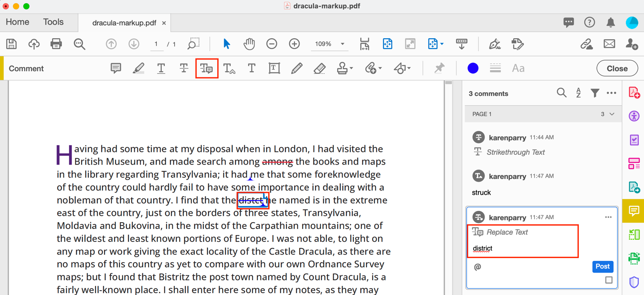Toggle the Keep Tool Selected pin
644x295 pixels.
439,68
